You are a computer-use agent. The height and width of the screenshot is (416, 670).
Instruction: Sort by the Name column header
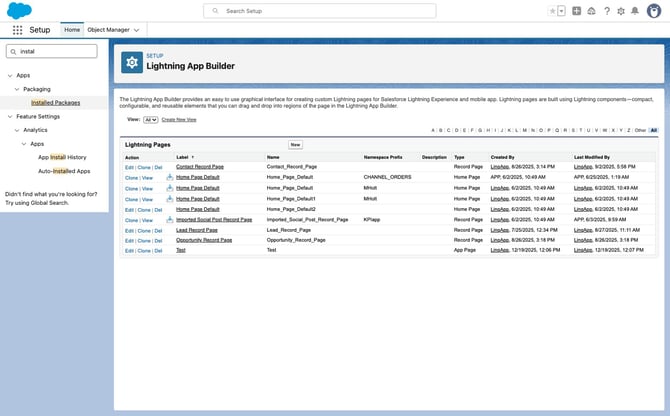pyautogui.click(x=273, y=157)
